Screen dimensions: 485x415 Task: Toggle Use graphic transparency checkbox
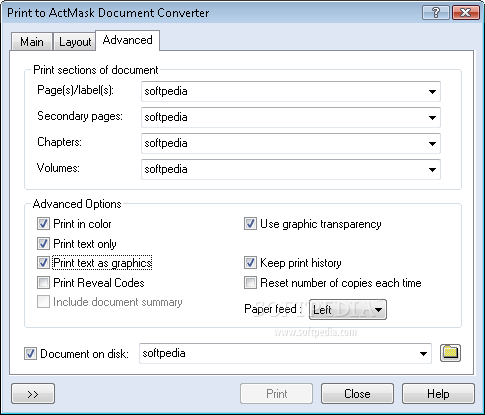click(250, 224)
